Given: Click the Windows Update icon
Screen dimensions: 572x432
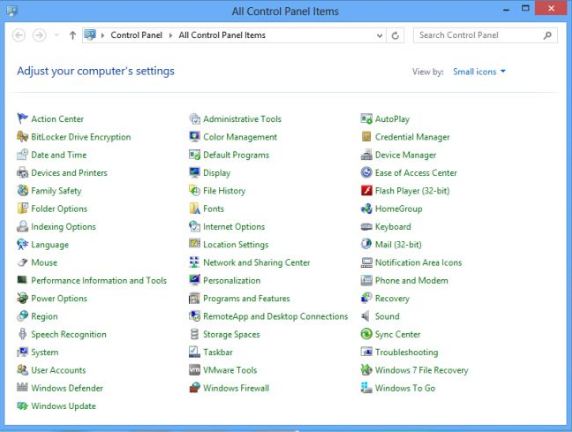Looking at the screenshot, I should (x=22, y=406).
